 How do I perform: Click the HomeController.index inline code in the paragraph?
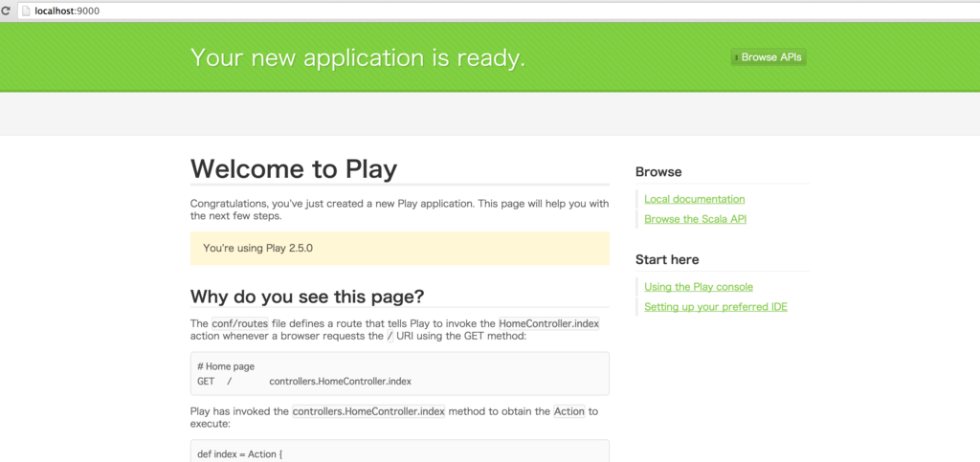(548, 323)
